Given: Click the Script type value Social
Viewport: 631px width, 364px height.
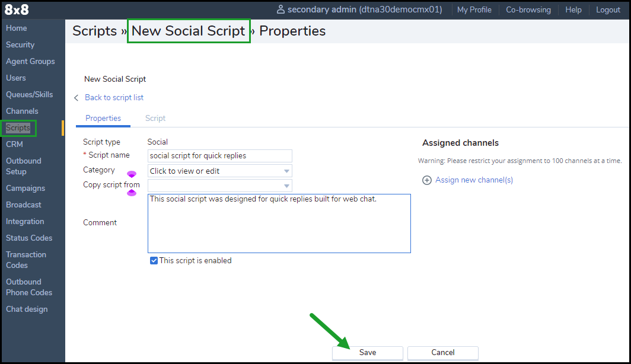Looking at the screenshot, I should [157, 142].
